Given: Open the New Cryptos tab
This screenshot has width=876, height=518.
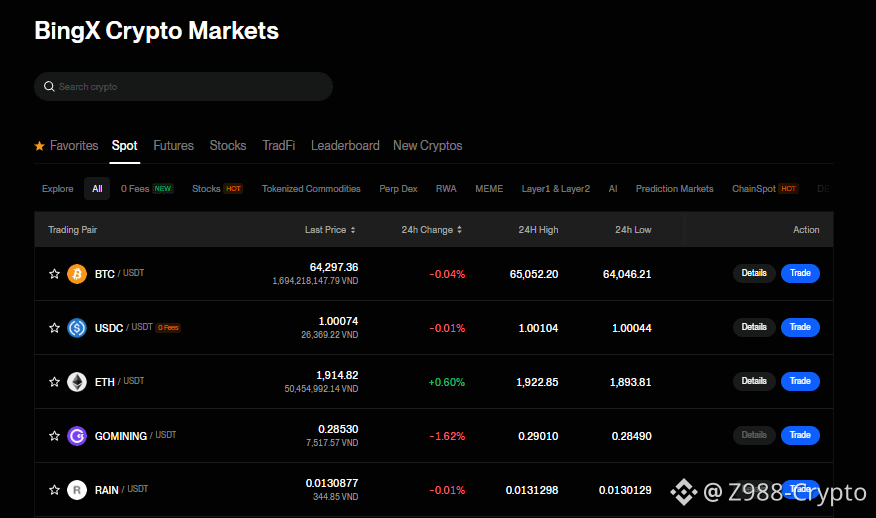Looking at the screenshot, I should pyautogui.click(x=427, y=146).
